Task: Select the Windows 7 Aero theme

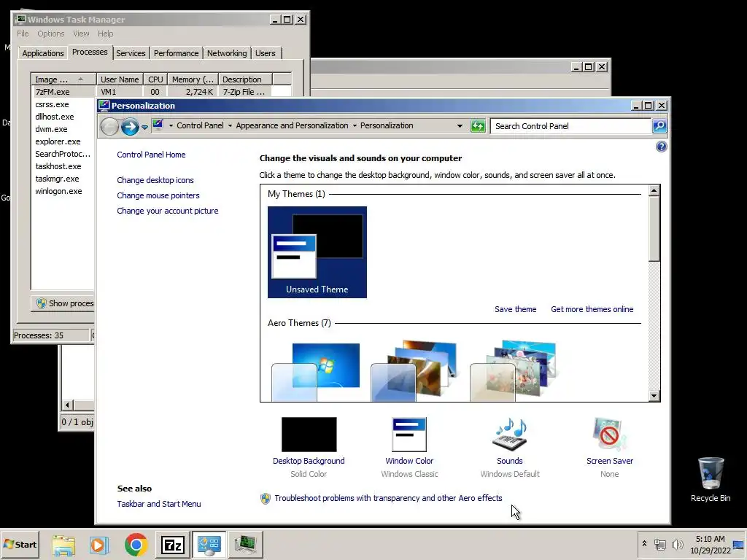Action: (317, 371)
